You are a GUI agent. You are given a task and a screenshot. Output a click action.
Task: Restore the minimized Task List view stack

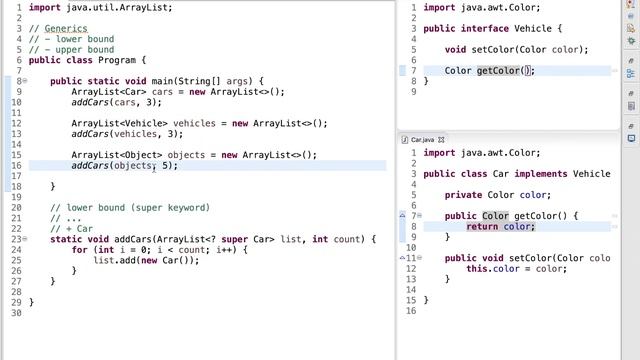tap(631, 93)
